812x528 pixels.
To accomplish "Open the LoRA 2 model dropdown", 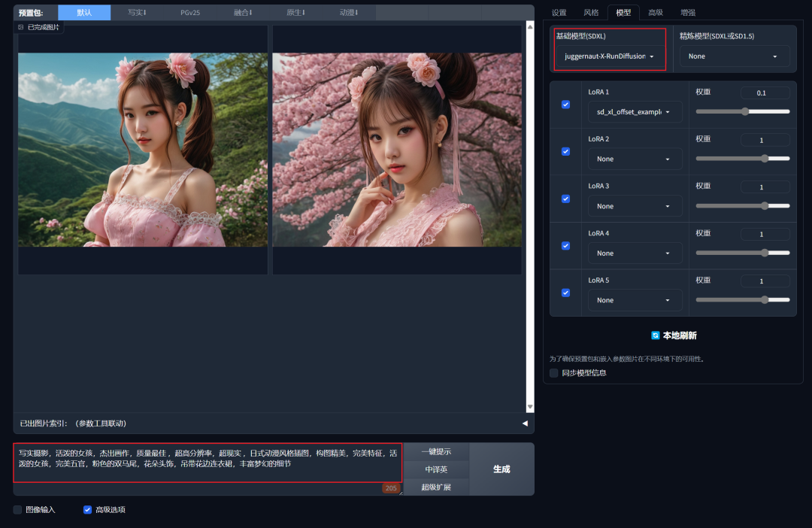I will point(635,159).
